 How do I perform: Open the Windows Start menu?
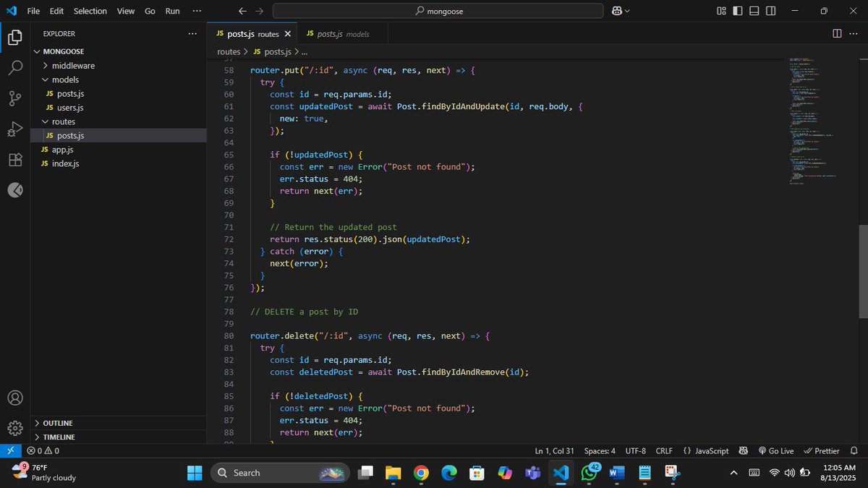[x=195, y=473]
